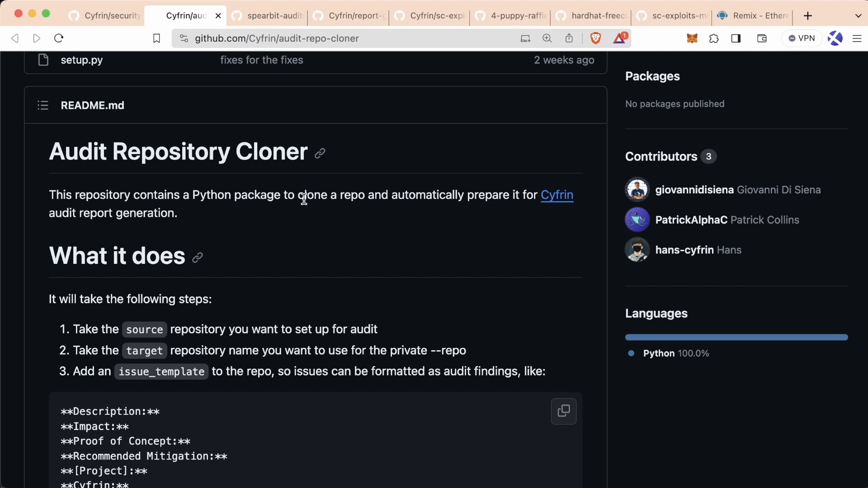Click the Brave Rewards triangle icon
Viewport: 868px width, 488px height.
click(620, 38)
